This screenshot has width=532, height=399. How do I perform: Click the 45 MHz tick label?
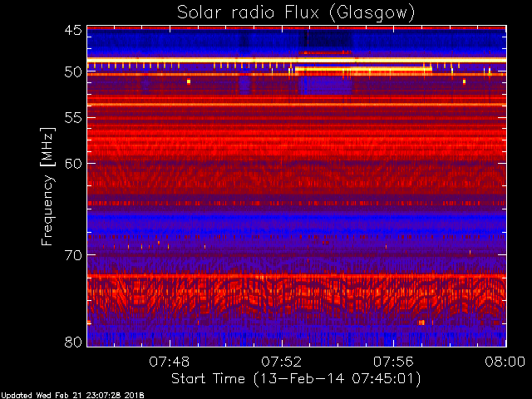73,30
